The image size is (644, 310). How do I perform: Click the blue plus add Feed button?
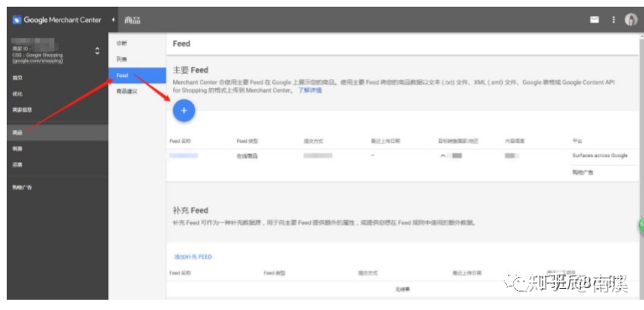click(184, 111)
